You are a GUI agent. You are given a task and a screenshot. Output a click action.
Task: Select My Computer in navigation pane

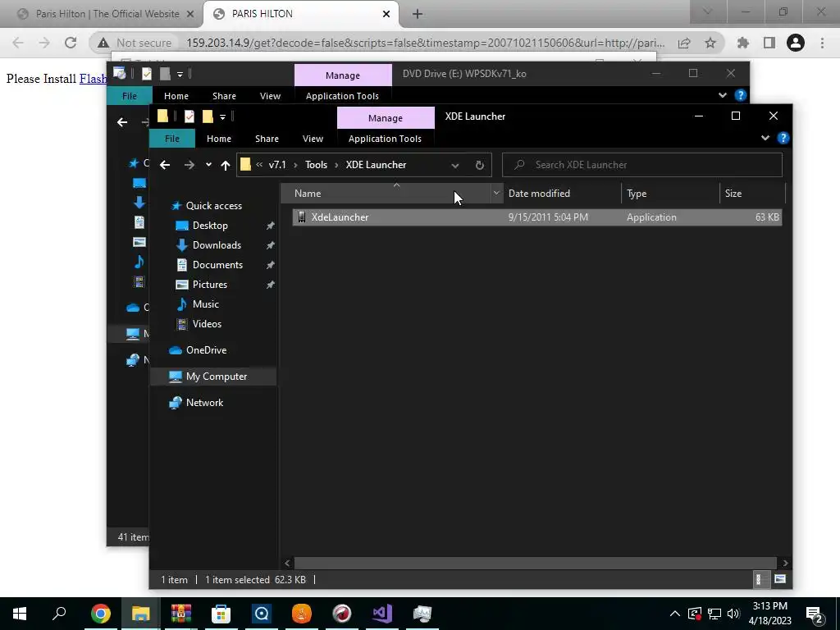pos(216,376)
